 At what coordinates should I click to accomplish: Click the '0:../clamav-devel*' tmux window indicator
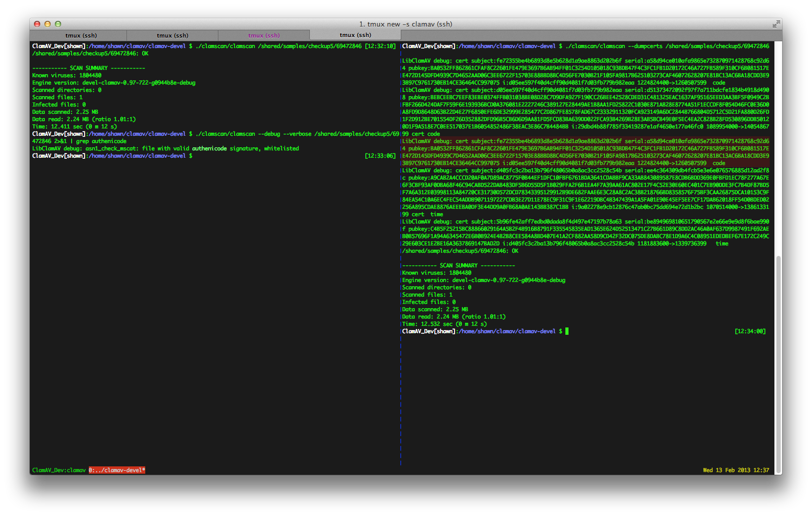pos(117,470)
